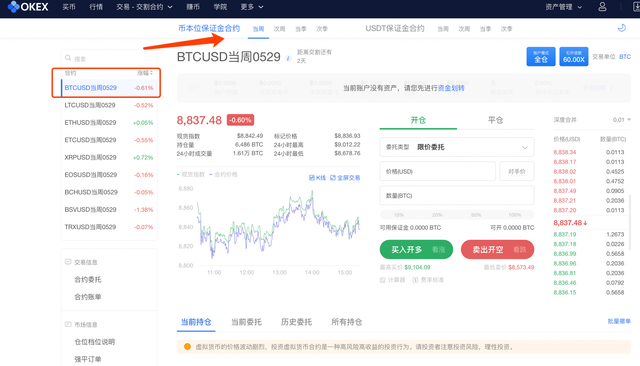Switch to USDT保证金合约 section

pyautogui.click(x=395, y=28)
